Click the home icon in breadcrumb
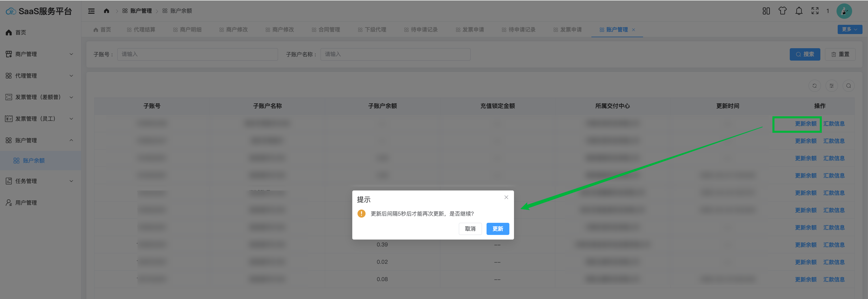Viewport: 868px width, 299px height. pos(107,11)
